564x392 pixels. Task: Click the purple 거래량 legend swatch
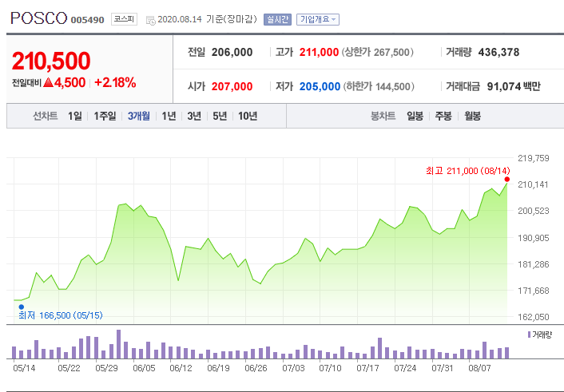click(529, 335)
